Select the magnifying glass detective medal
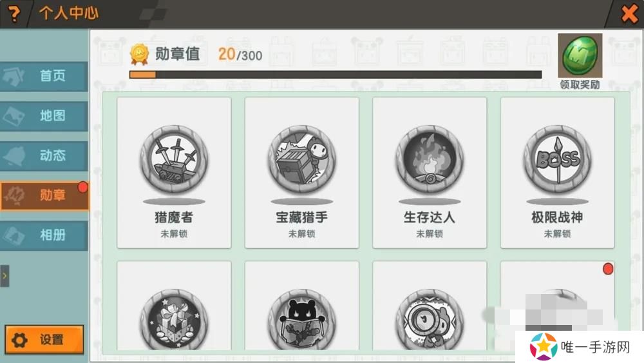This screenshot has width=644, height=363. tap(430, 320)
